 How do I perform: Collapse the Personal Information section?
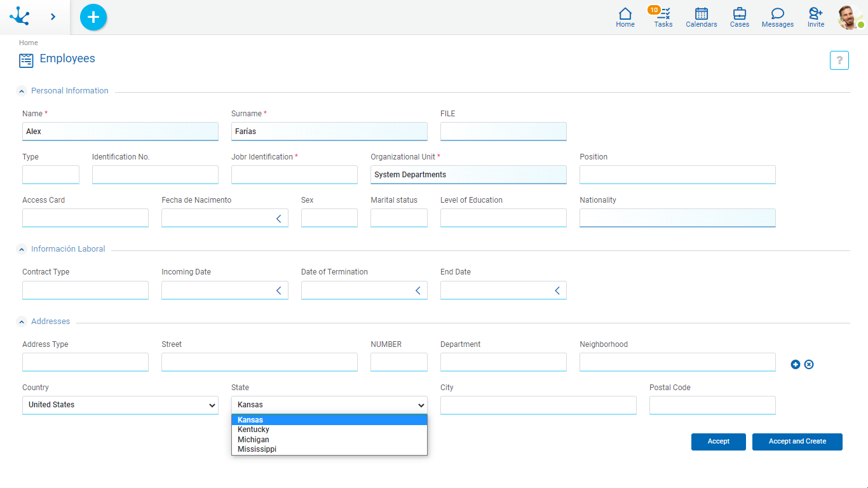[x=22, y=91]
